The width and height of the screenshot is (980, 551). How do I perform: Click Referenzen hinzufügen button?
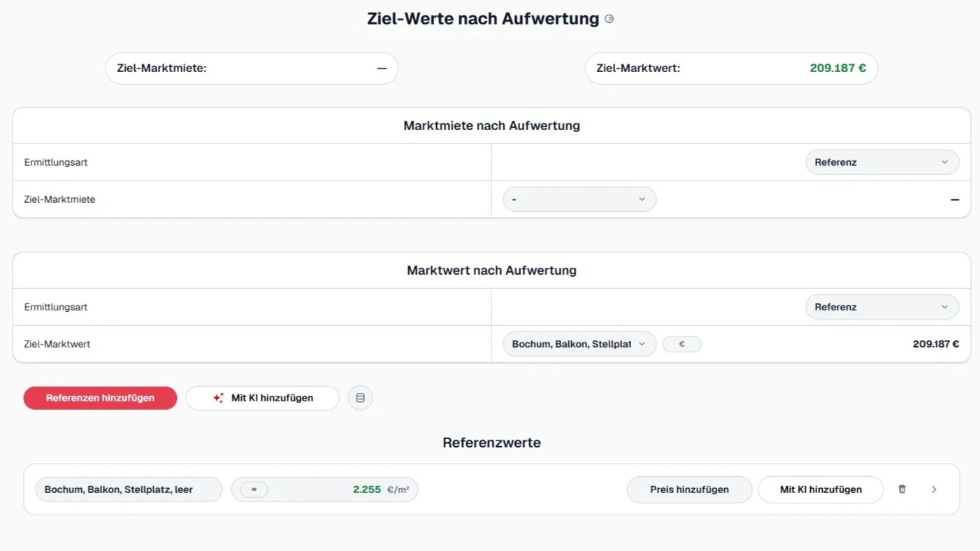(x=100, y=398)
